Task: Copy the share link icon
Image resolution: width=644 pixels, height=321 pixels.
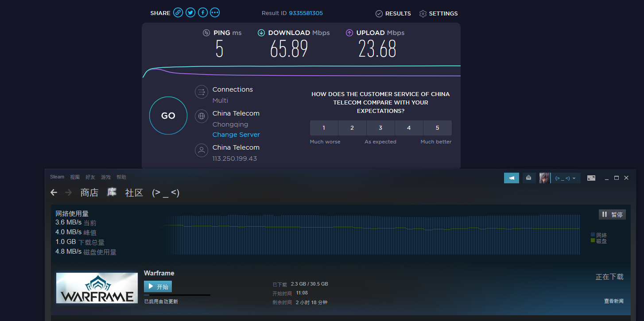Action: pyautogui.click(x=178, y=13)
